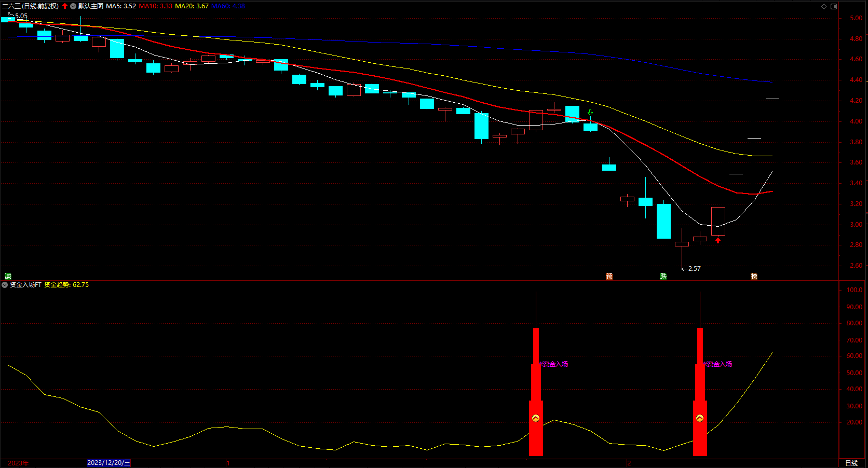Viewport: 868px width, 468px height.
Task: Click the 资金趋势: 62.75 value
Action: [x=66, y=285]
